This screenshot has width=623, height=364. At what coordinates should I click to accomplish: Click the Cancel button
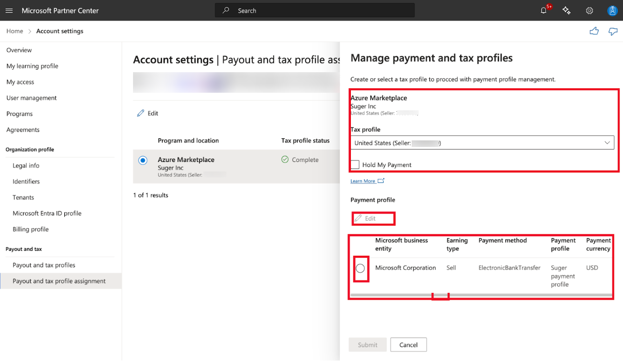click(x=408, y=345)
